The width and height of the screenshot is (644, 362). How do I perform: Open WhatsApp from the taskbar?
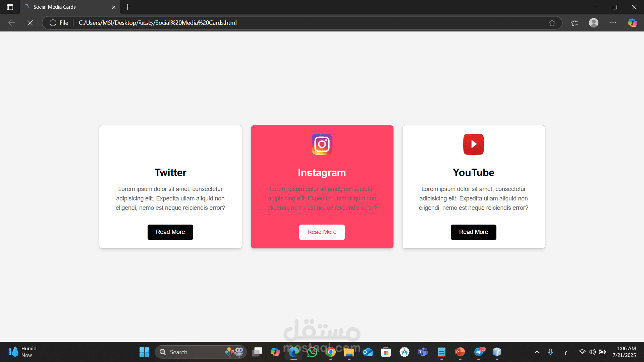click(x=312, y=352)
